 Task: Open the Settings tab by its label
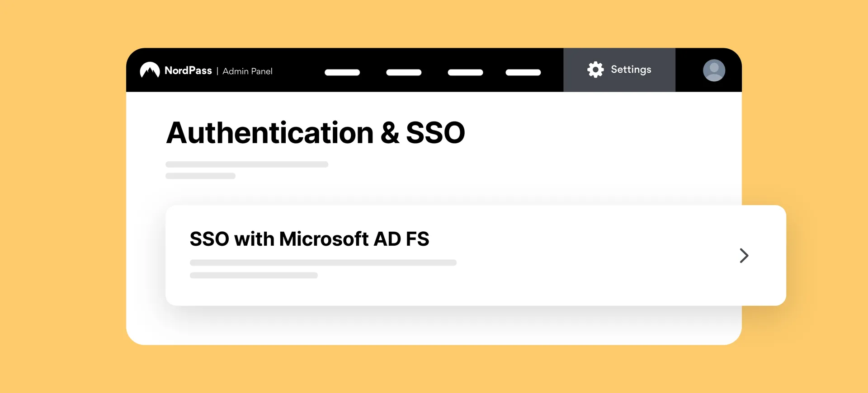point(631,70)
